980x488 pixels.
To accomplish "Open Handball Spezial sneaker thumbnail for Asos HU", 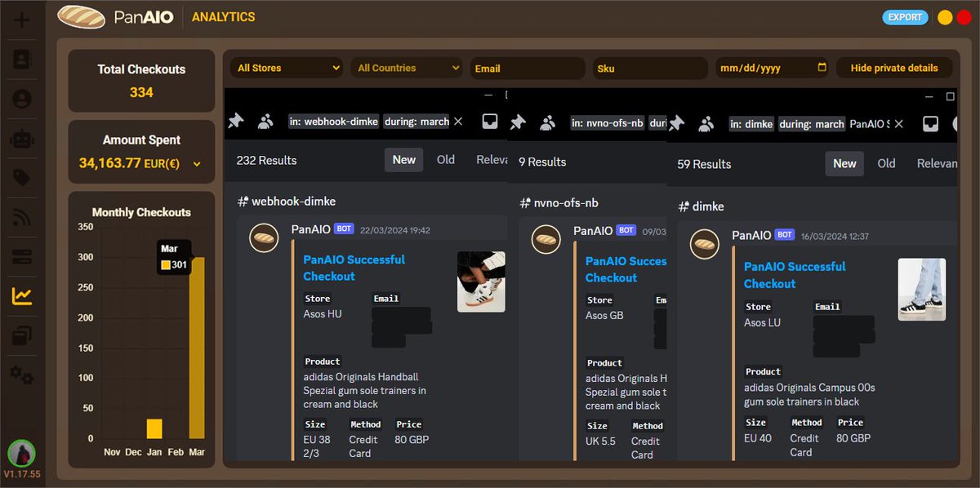I will pos(481,282).
